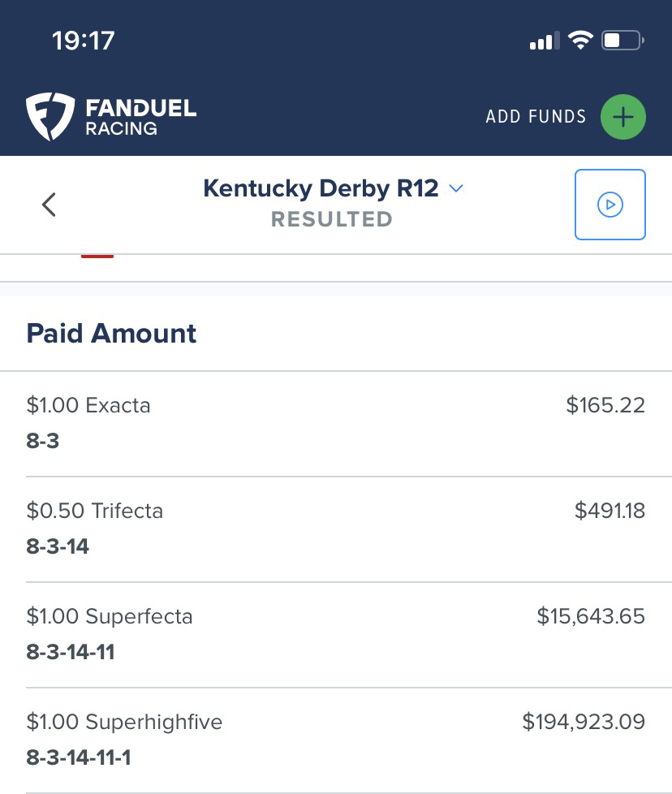The height and width of the screenshot is (794, 672).
Task: Tap the cellular signal bars icon
Action: [544, 41]
